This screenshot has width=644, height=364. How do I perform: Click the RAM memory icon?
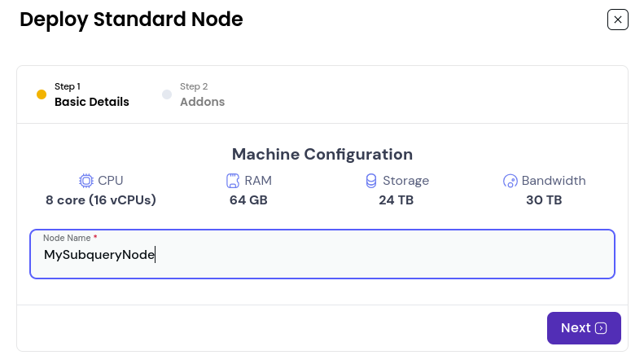coord(233,181)
